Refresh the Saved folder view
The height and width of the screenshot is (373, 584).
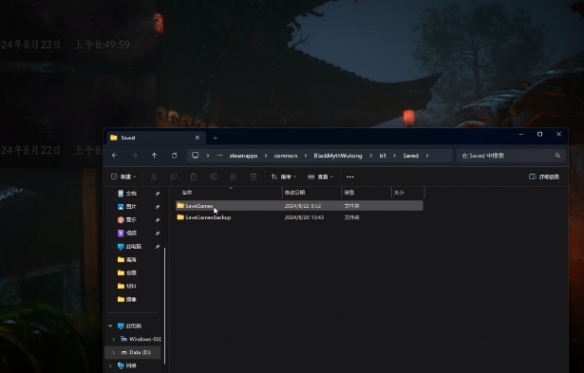tap(174, 155)
